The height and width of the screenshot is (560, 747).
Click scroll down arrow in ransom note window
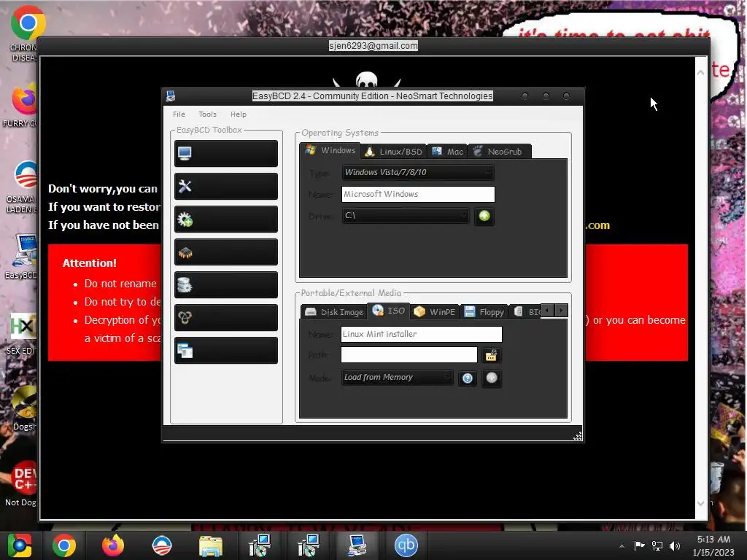(701, 503)
